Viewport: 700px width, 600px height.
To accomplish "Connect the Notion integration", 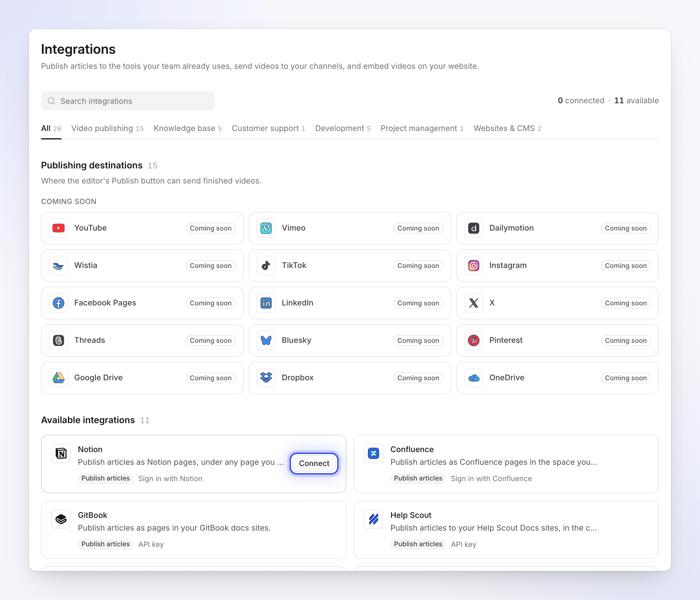I will click(x=314, y=464).
